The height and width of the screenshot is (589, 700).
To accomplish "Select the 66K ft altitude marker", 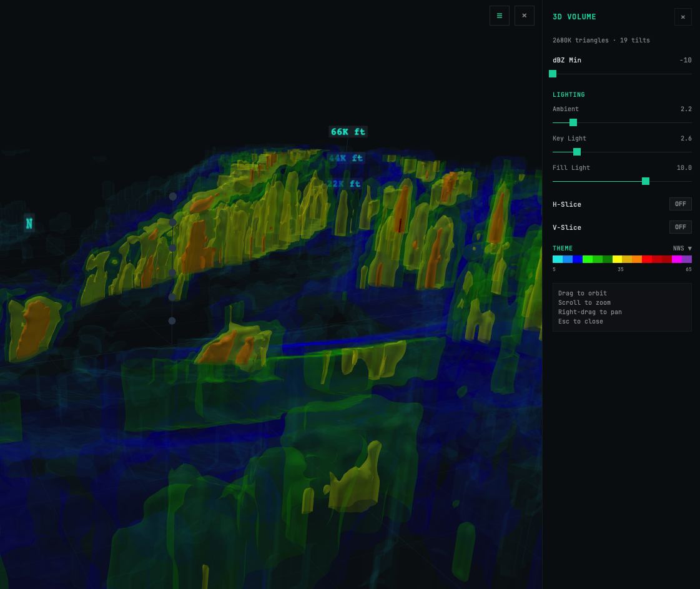I will (348, 131).
